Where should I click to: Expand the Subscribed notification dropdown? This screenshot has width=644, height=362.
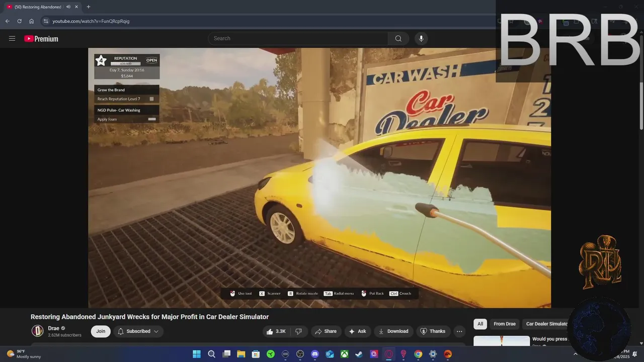138,331
